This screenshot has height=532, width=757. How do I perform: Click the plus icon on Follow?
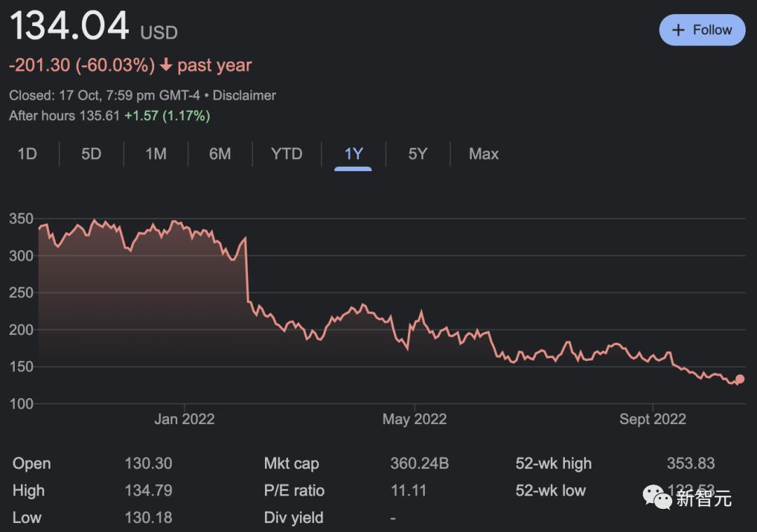[x=678, y=30]
